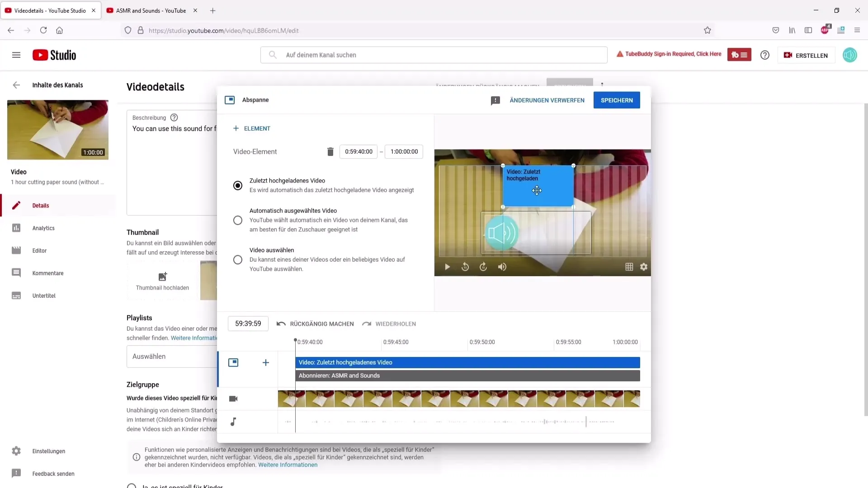Click Wiederholen
The width and height of the screenshot is (868, 488).
point(389,324)
